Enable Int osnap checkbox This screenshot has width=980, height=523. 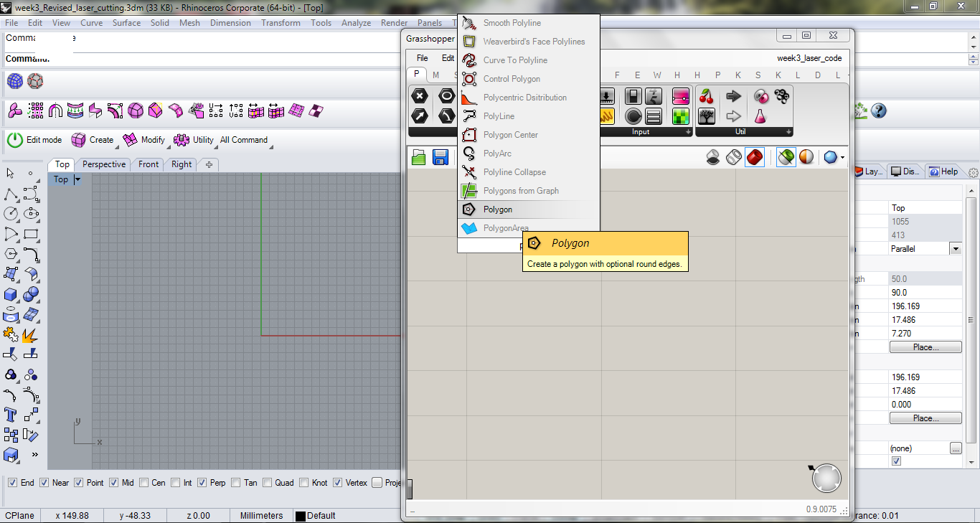click(x=175, y=483)
